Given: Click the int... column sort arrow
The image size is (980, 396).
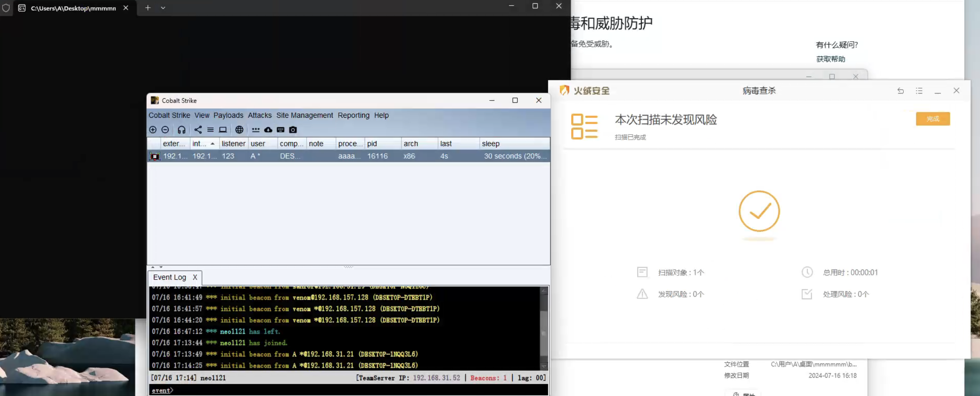Looking at the screenshot, I should (212, 144).
